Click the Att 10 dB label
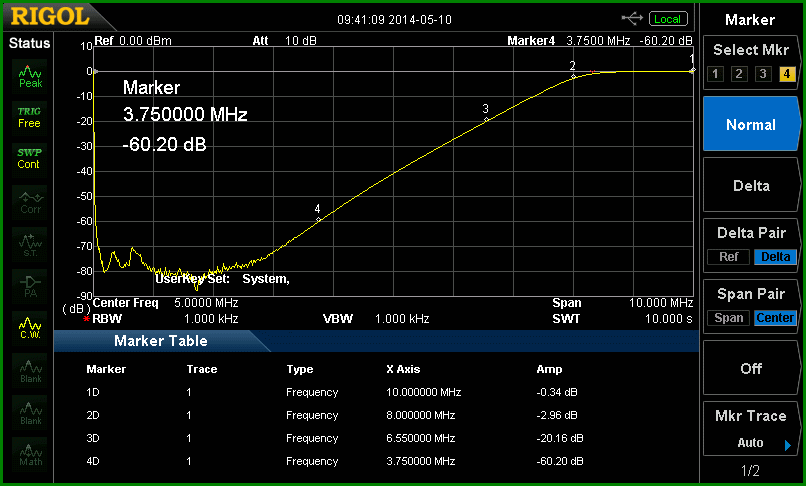 284,41
